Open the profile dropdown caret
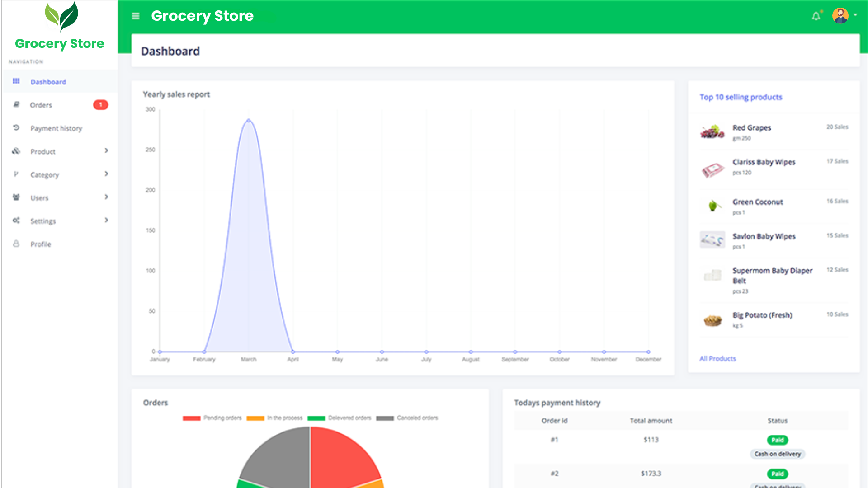The image size is (868, 488). point(855,15)
